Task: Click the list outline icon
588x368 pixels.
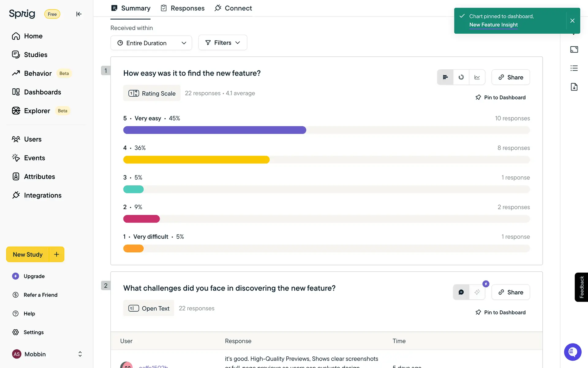Action: click(574, 68)
